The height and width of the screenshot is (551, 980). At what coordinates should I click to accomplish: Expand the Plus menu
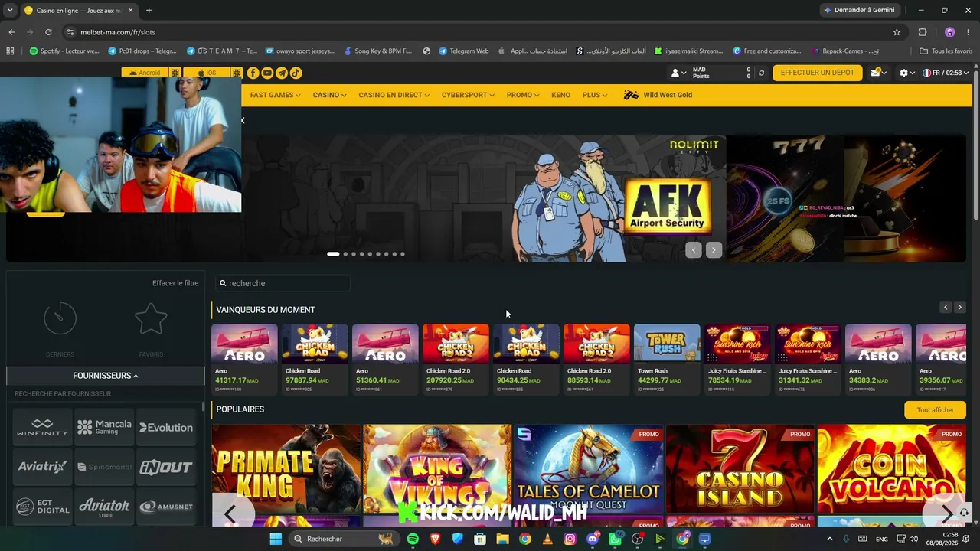pos(595,95)
